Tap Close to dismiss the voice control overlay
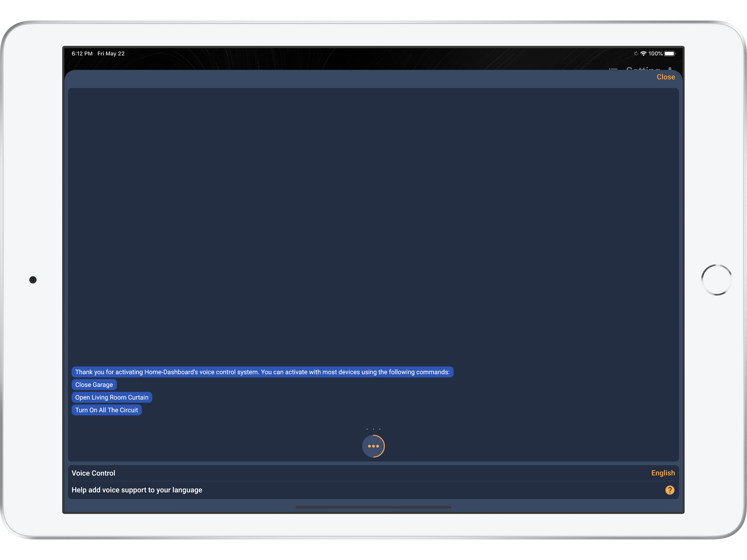Image resolution: width=747 pixels, height=560 pixels. click(x=666, y=77)
